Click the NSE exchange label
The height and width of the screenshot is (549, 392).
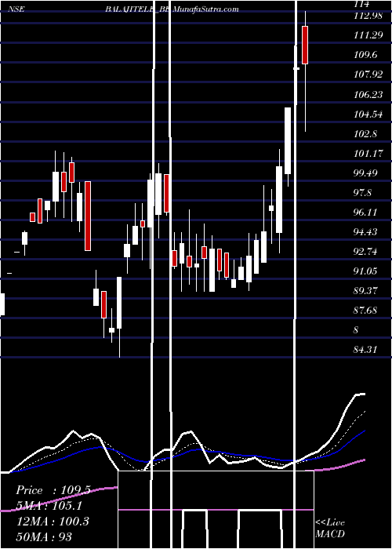(16, 9)
